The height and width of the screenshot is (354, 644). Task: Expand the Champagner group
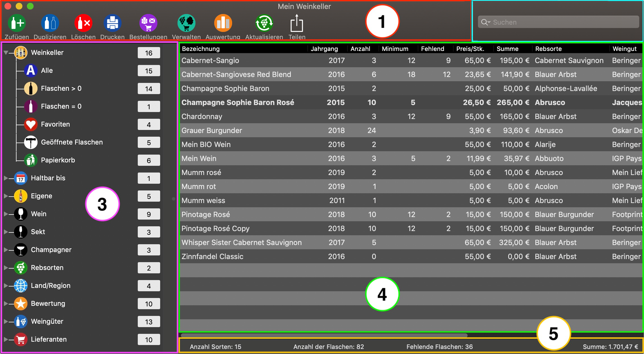(x=6, y=250)
